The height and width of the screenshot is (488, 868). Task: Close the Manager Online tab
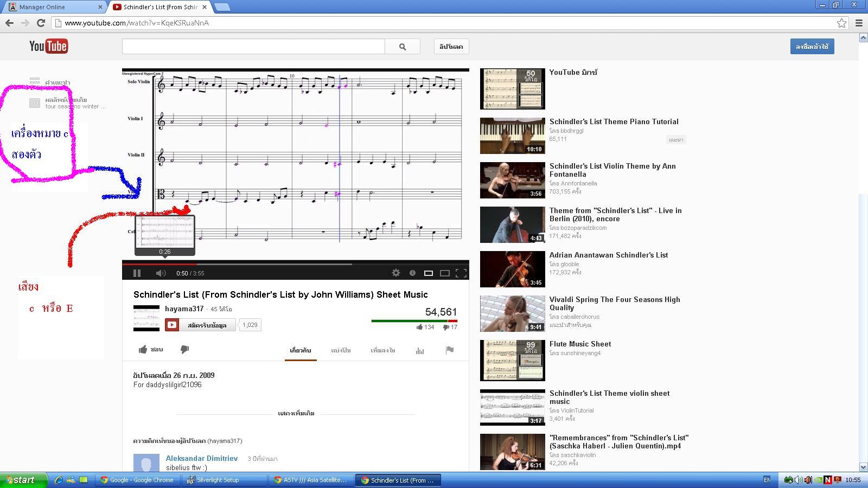point(100,7)
